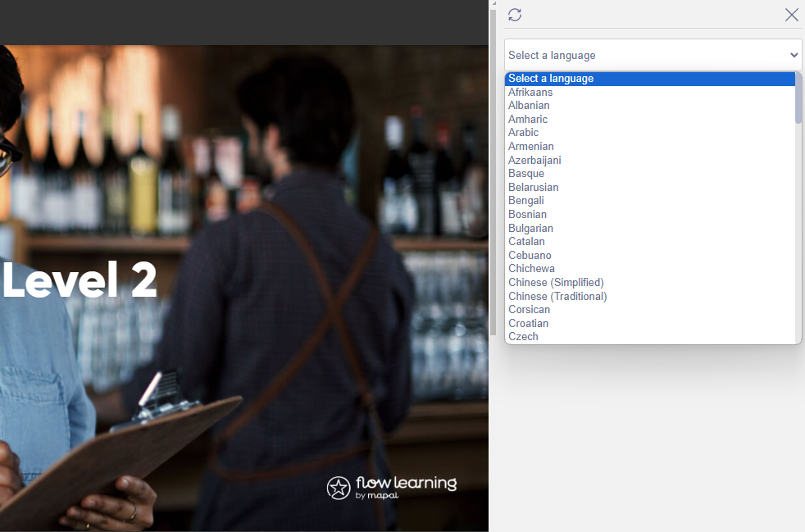Click the refresh translation icon

(515, 15)
